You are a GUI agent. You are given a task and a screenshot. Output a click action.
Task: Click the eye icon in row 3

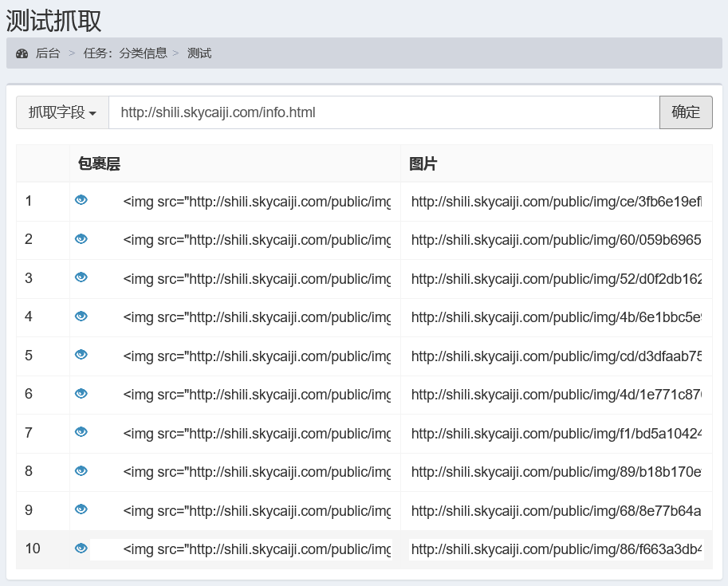(81, 277)
